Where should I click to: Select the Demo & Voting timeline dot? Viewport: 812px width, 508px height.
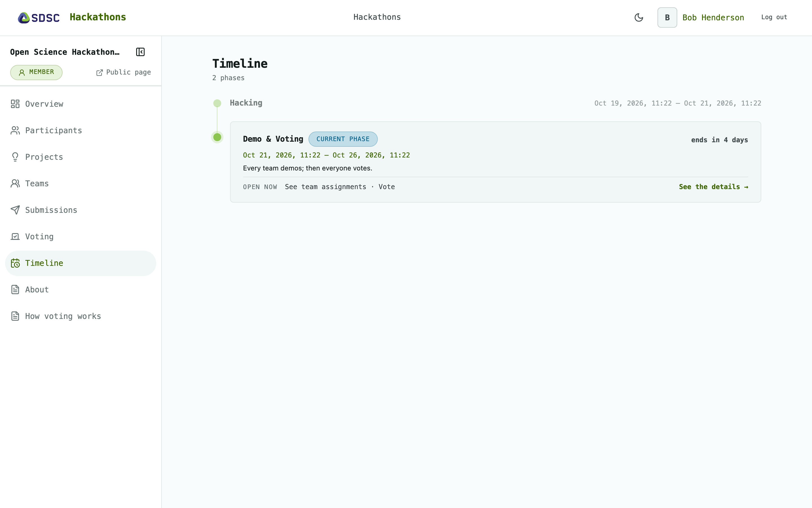coord(217,137)
